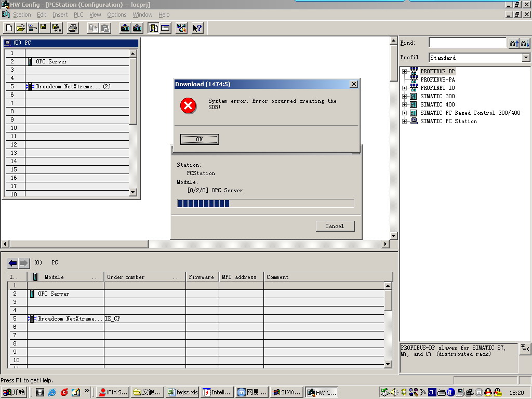Open the Insert menu
The width and height of the screenshot is (532, 399).
pyautogui.click(x=60, y=15)
